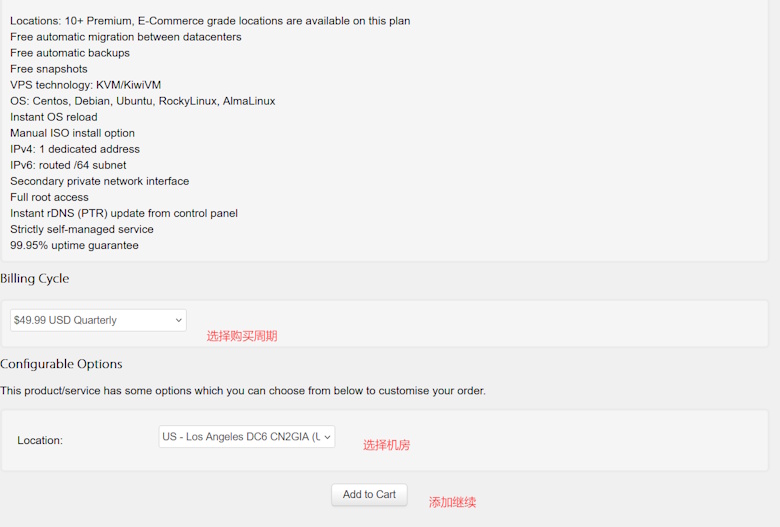Click the red 选择机房 annotation
Screen dimensions: 780x527
click(x=387, y=445)
